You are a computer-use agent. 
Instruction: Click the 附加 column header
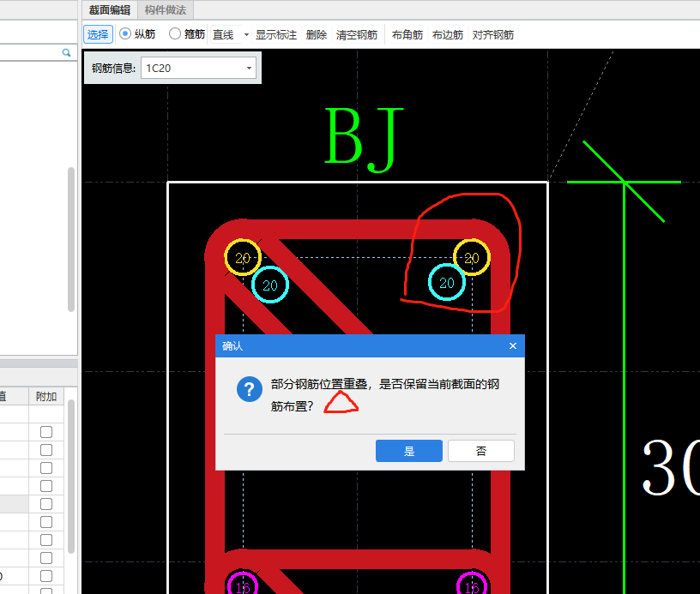(46, 396)
